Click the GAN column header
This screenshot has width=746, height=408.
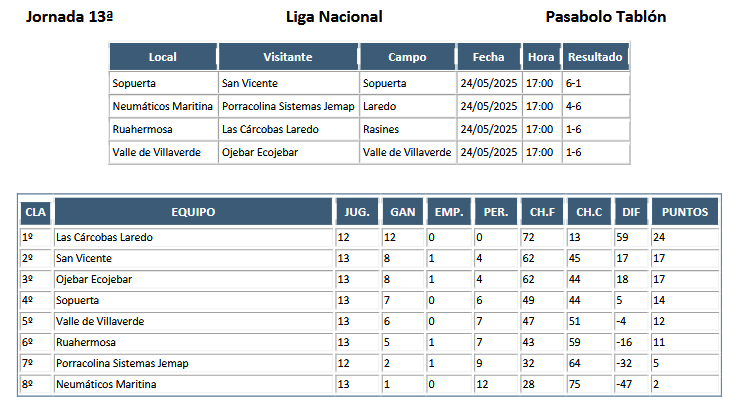[402, 212]
